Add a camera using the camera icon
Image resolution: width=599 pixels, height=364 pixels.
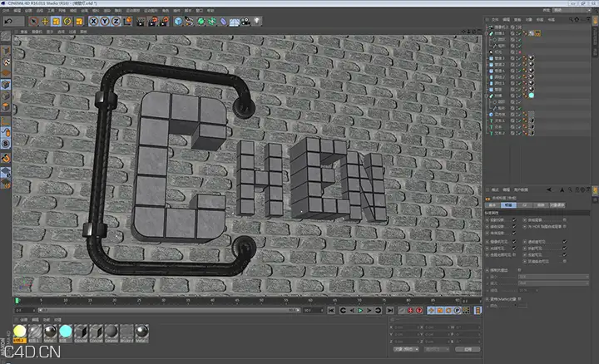pyautogui.click(x=245, y=22)
